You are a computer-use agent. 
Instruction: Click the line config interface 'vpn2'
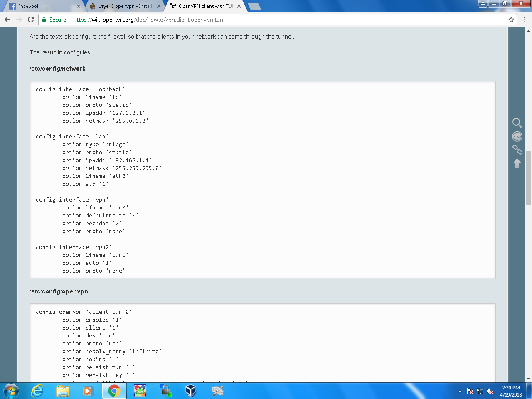pyautogui.click(x=74, y=247)
